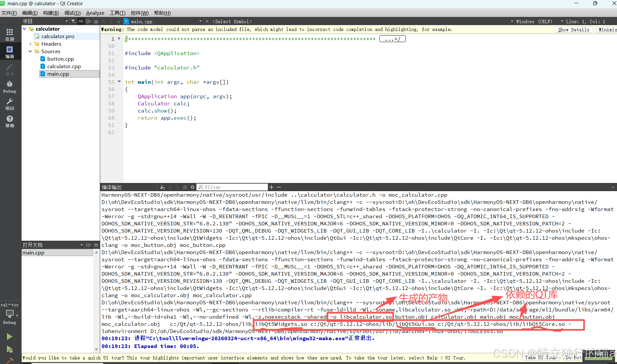Viewport: 617px width, 364px height.
Task: Expand the folded comment ellipsis marker
Action: (x=393, y=39)
